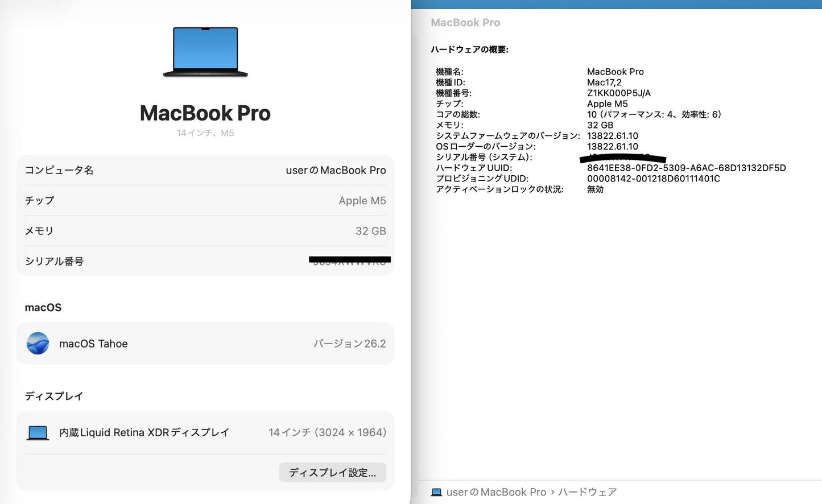Click the プロビジョニングUDID value
Screen dimensions: 822x504
654,179
